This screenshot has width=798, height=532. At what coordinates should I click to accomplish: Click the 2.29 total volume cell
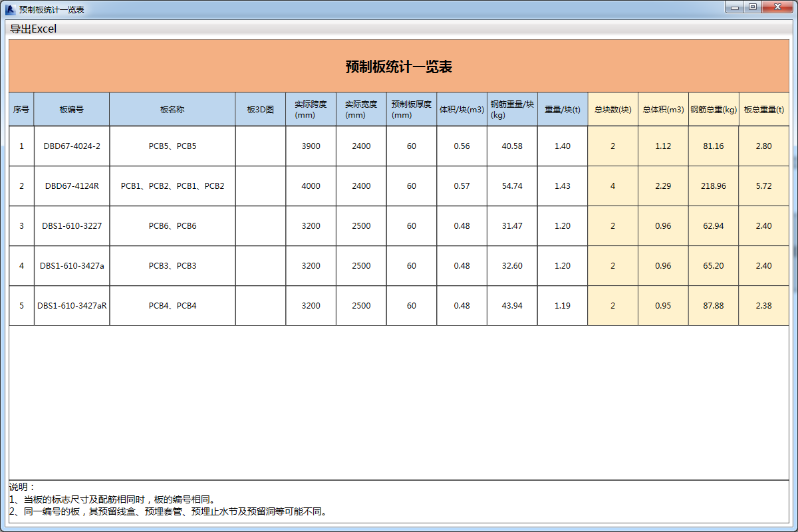click(663, 186)
